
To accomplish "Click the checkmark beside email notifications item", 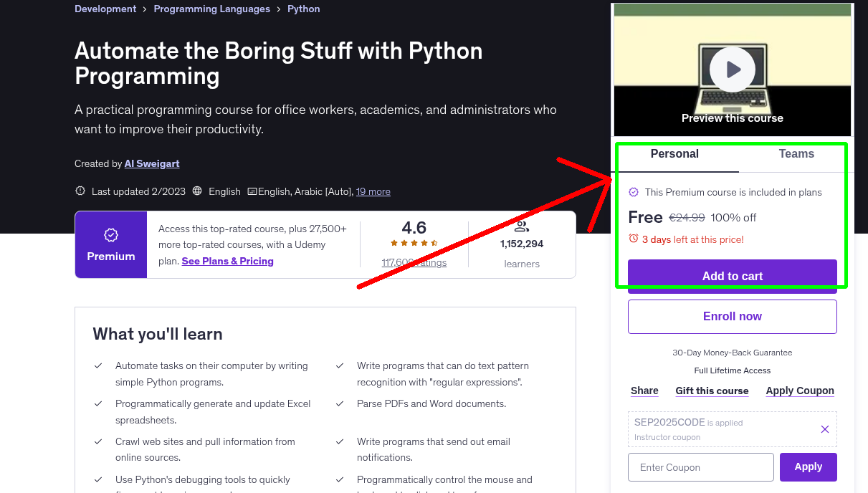I will tap(340, 441).
